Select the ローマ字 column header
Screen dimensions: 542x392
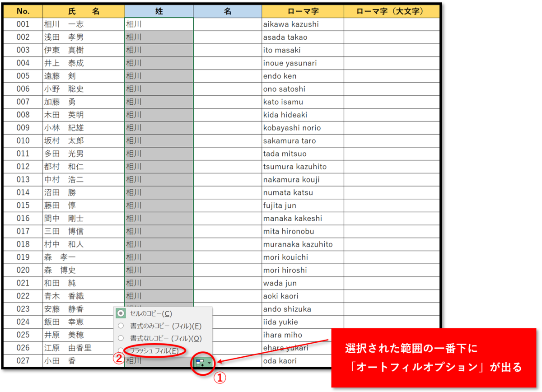303,10
